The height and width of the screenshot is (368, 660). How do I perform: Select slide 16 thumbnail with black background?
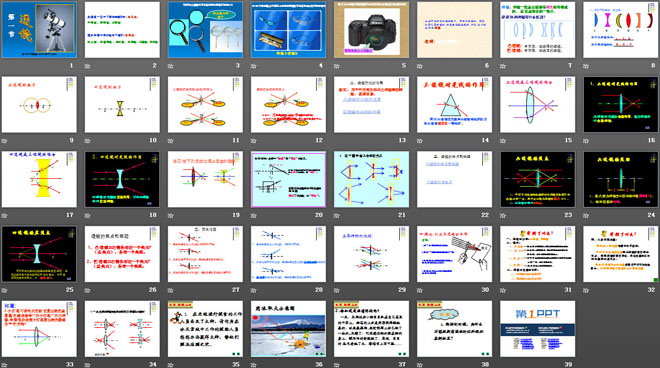pyautogui.click(x=621, y=104)
